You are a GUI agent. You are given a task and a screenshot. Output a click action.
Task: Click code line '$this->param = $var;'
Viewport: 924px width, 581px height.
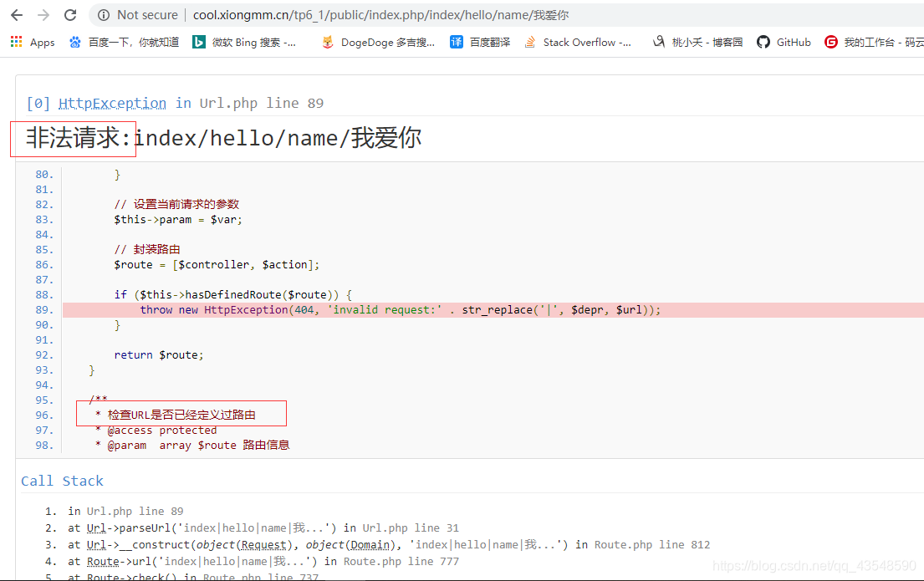(x=178, y=220)
